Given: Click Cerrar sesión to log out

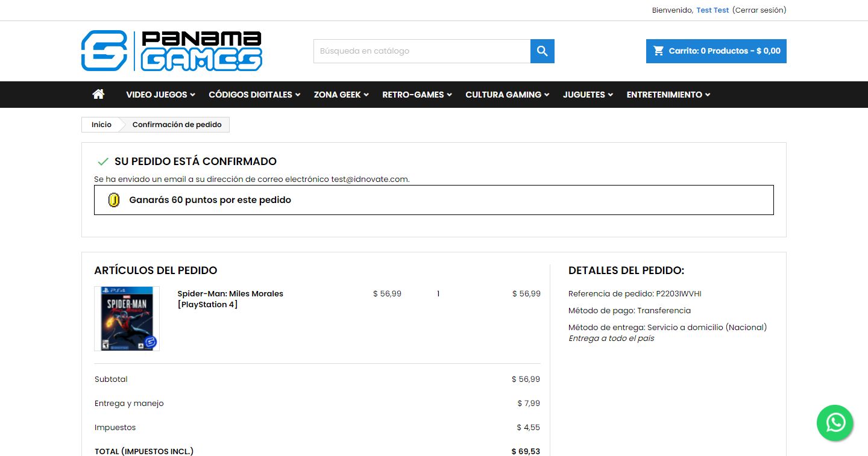Looking at the screenshot, I should [x=759, y=10].
